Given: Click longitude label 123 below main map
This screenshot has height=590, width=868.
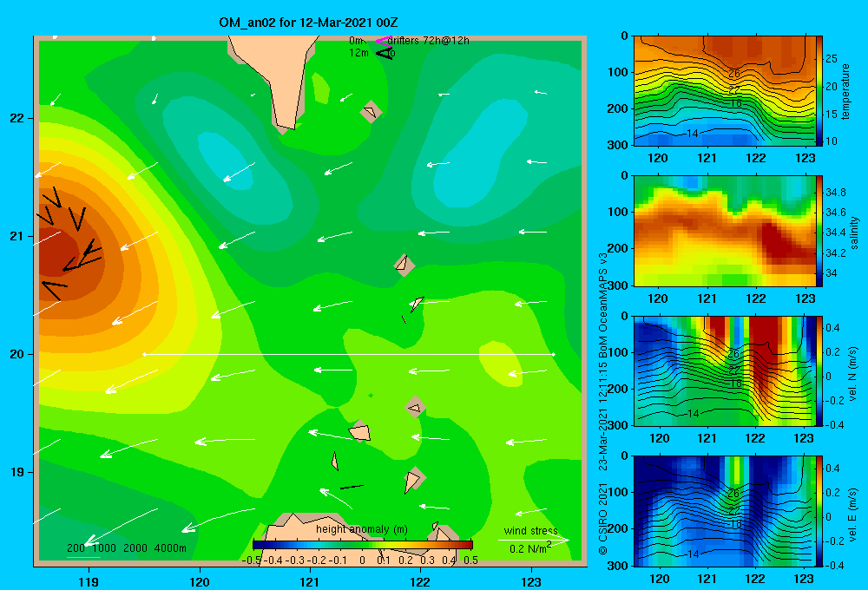Looking at the screenshot, I should [x=531, y=582].
